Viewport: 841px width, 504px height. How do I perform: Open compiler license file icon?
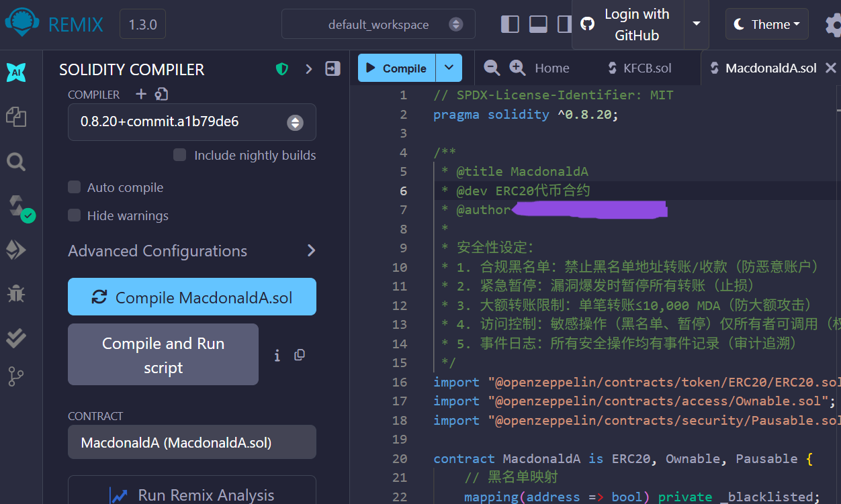pyautogui.click(x=161, y=94)
